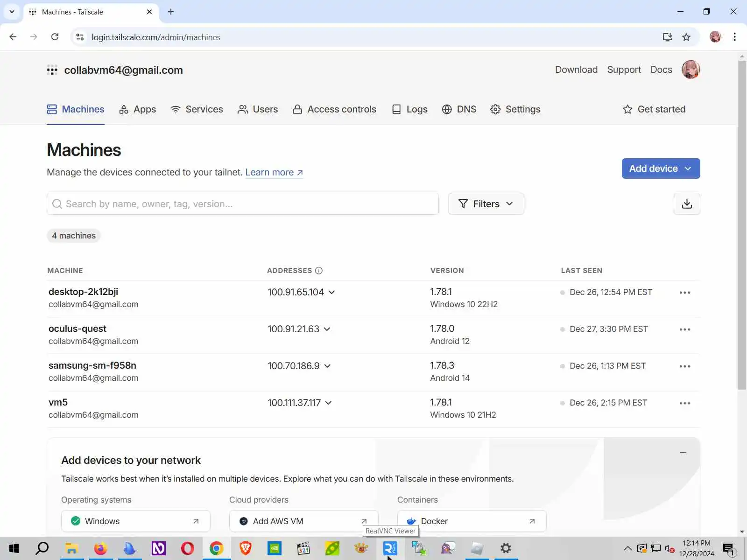The height and width of the screenshot is (560, 747).
Task: View site information icon in address bar
Action: [x=80, y=37]
